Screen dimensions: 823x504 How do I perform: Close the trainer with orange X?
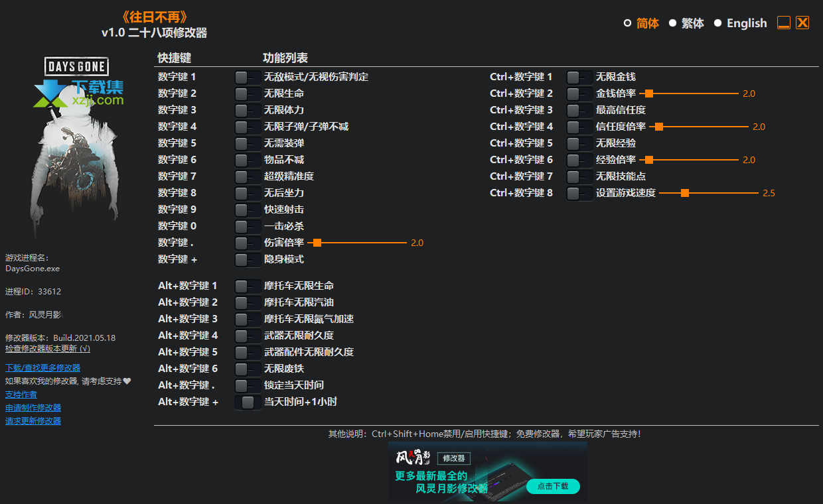(802, 23)
